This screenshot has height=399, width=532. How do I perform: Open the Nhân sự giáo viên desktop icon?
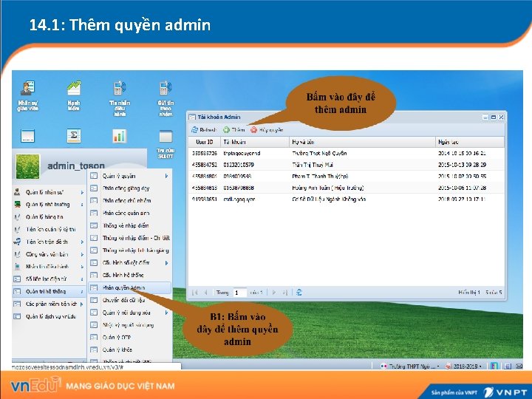click(28, 95)
